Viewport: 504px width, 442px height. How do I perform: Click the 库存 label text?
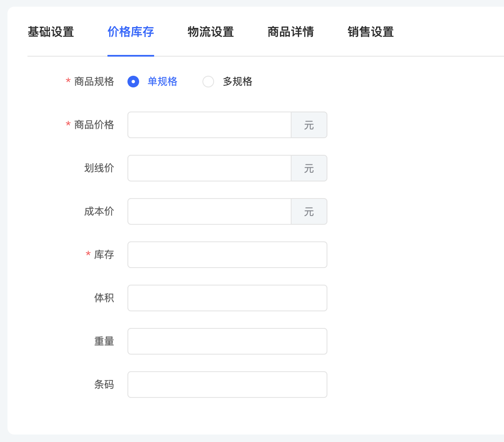(104, 255)
